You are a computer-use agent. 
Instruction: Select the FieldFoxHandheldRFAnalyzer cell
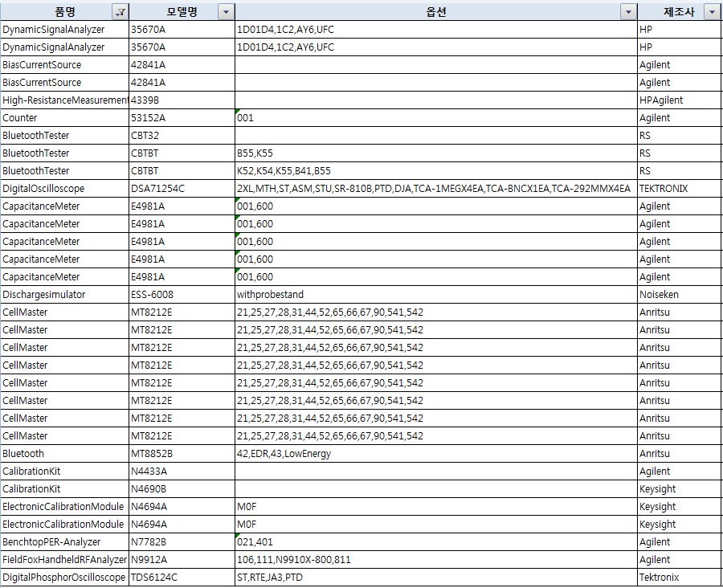pyautogui.click(x=64, y=560)
